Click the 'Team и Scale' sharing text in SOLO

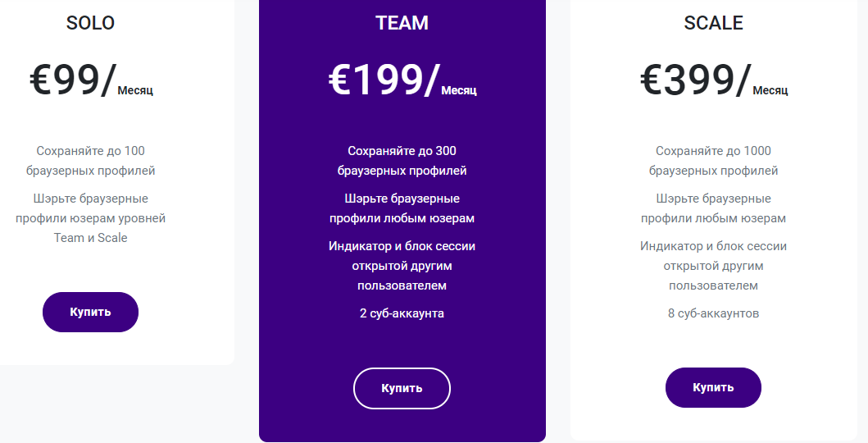click(90, 238)
